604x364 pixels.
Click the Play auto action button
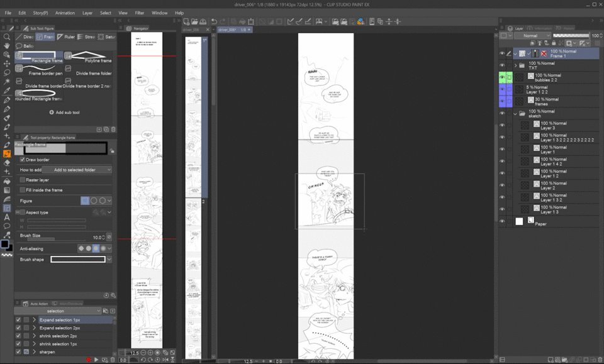coord(96,360)
